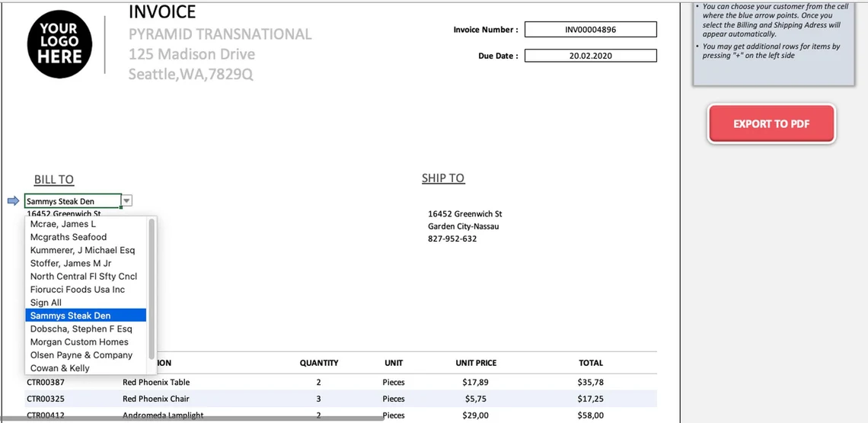Choose Fiorucci Foods Usa Inc
868x423 pixels.
coord(78,290)
